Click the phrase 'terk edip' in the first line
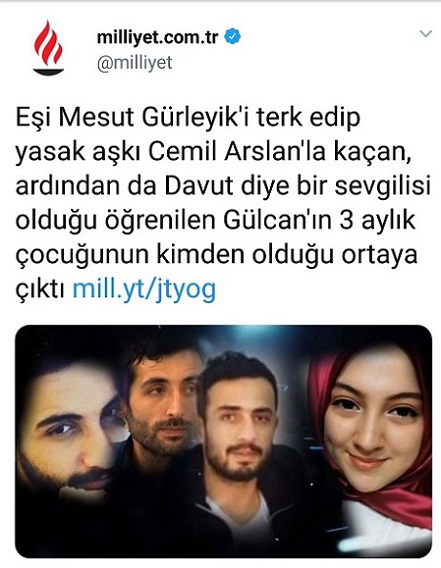 pyautogui.click(x=308, y=118)
